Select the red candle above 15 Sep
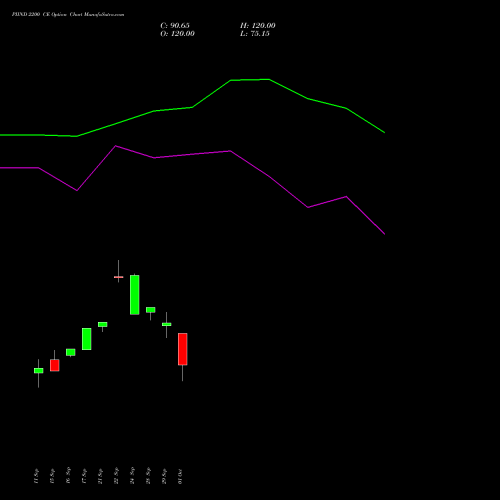Screen dimensions: 500x500 click(55, 365)
